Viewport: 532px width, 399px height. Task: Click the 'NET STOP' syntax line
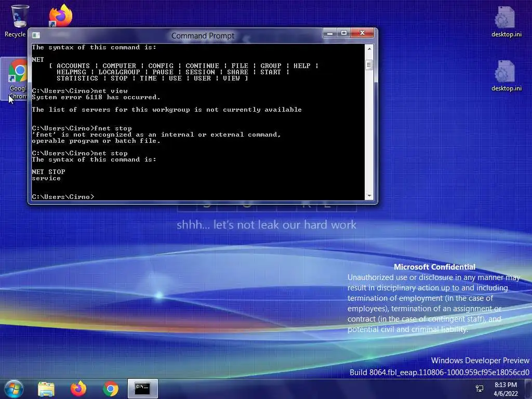click(48, 171)
